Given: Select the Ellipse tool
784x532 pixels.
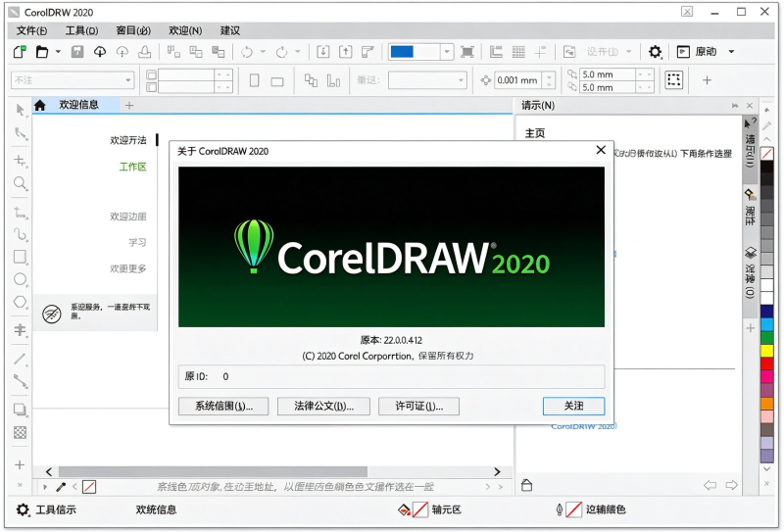Looking at the screenshot, I should (20, 279).
